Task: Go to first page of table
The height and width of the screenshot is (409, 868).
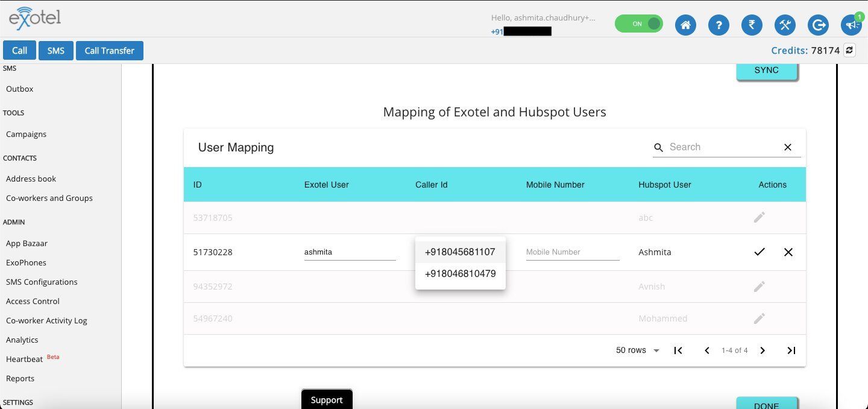Action: click(678, 350)
